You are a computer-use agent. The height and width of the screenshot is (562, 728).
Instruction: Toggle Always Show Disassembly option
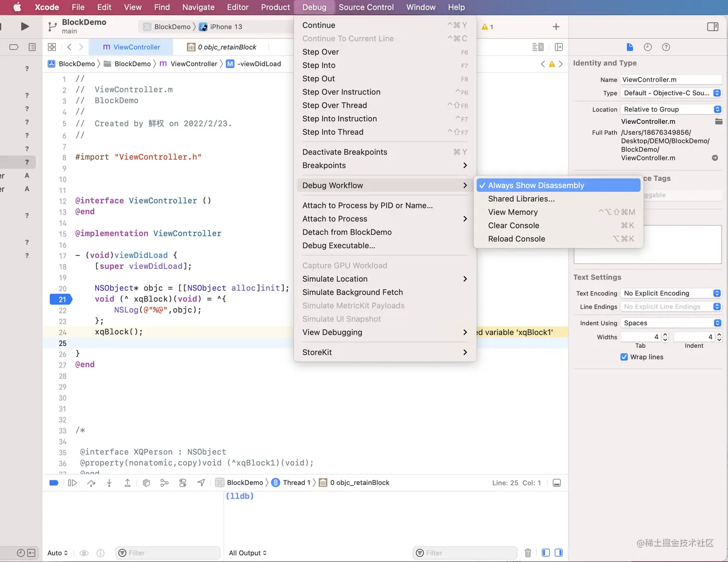point(558,185)
